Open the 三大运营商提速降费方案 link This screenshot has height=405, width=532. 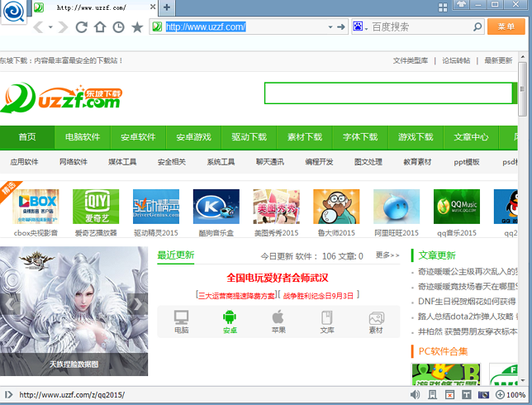[236, 296]
